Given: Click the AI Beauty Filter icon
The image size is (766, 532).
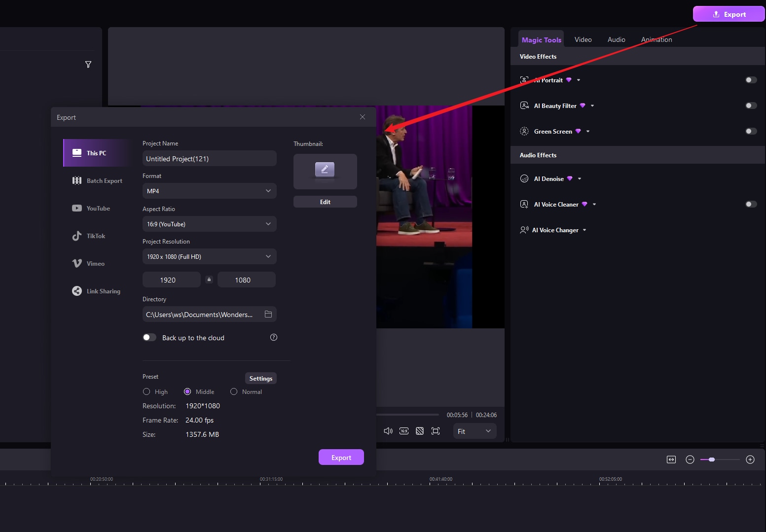Looking at the screenshot, I should (524, 106).
